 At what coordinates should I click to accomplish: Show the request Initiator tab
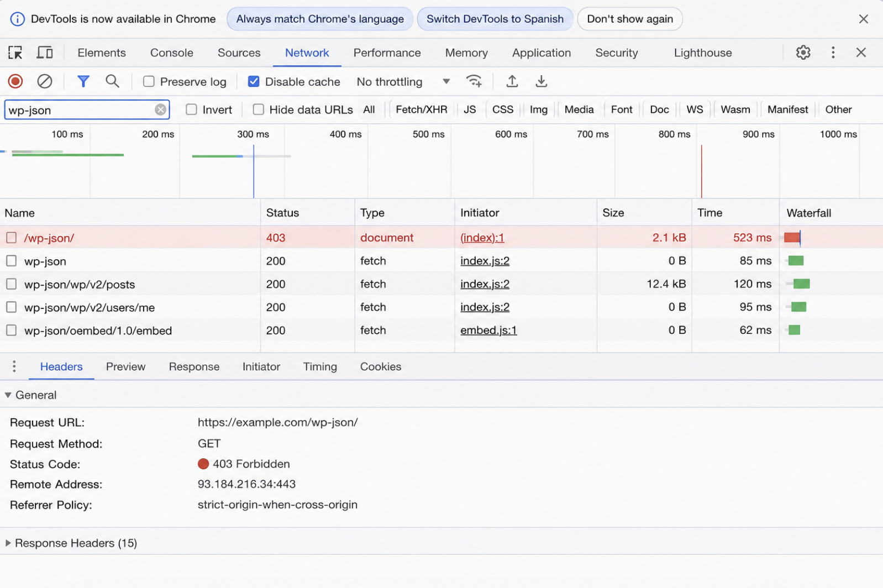point(261,366)
